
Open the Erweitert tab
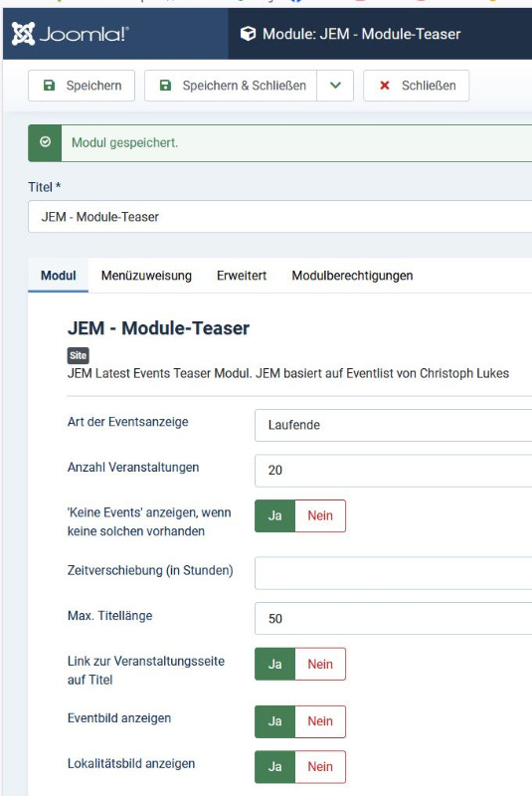242,276
